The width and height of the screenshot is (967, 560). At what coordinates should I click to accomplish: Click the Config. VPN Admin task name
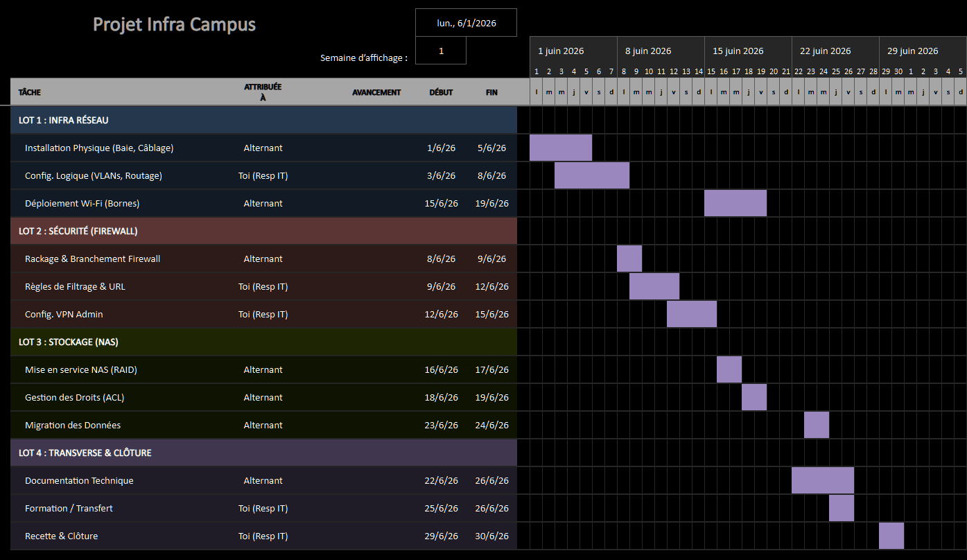click(x=64, y=314)
